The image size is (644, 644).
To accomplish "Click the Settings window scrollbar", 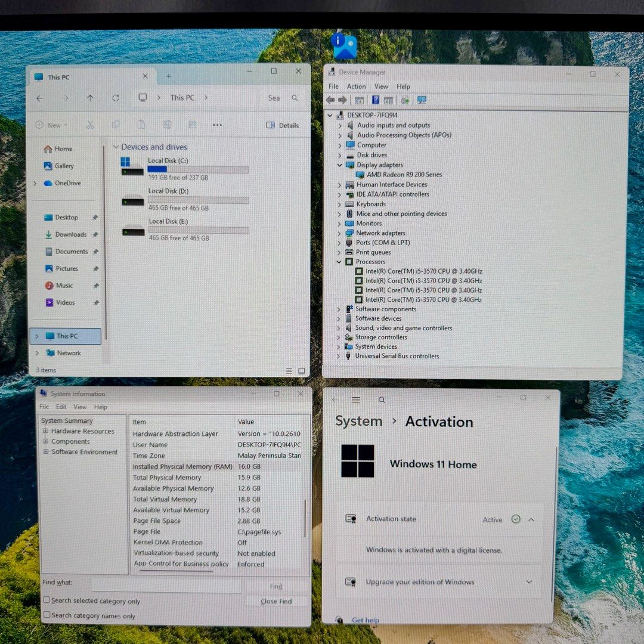I will [x=555, y=524].
